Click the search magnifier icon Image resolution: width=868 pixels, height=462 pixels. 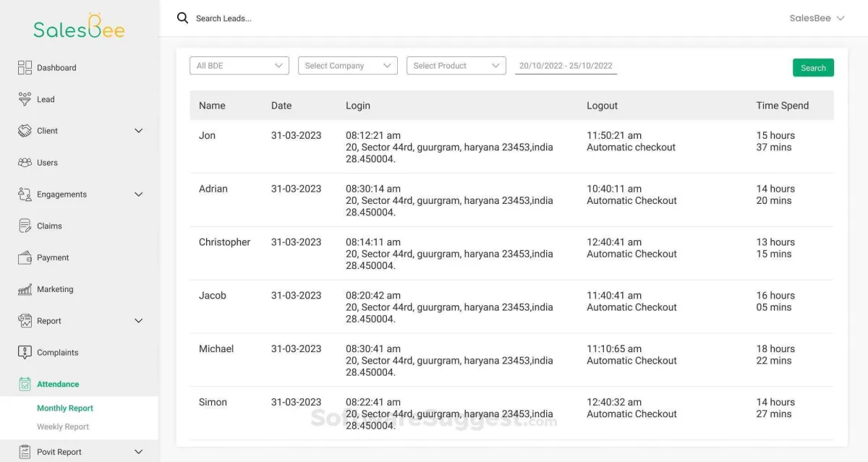point(182,18)
